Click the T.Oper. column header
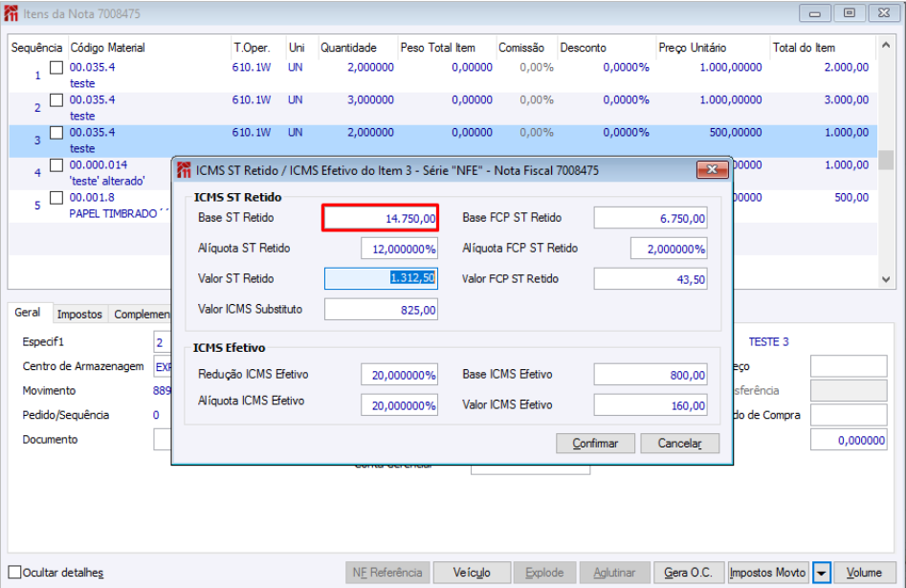 point(252,48)
